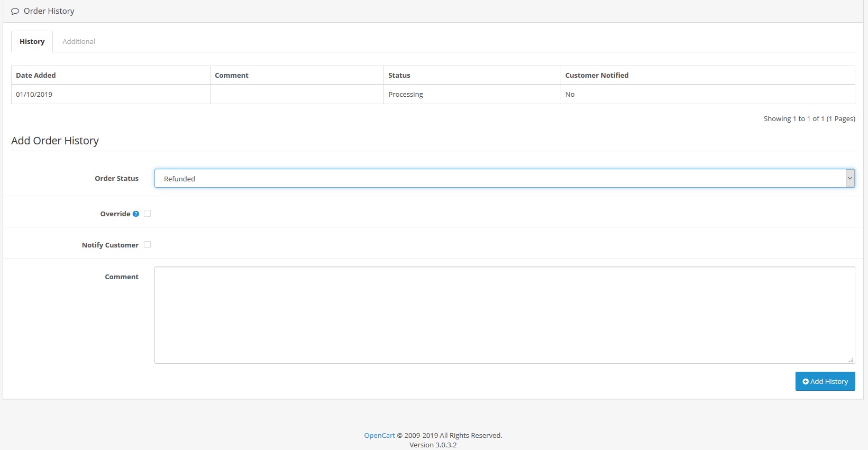The width and height of the screenshot is (868, 450).
Task: Open the Additional tab
Action: click(x=79, y=42)
